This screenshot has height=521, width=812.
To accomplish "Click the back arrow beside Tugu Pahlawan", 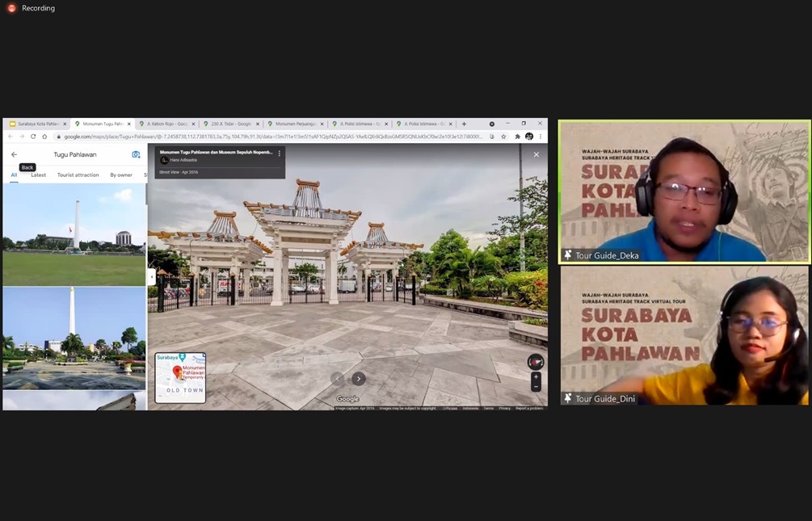I will click(14, 154).
